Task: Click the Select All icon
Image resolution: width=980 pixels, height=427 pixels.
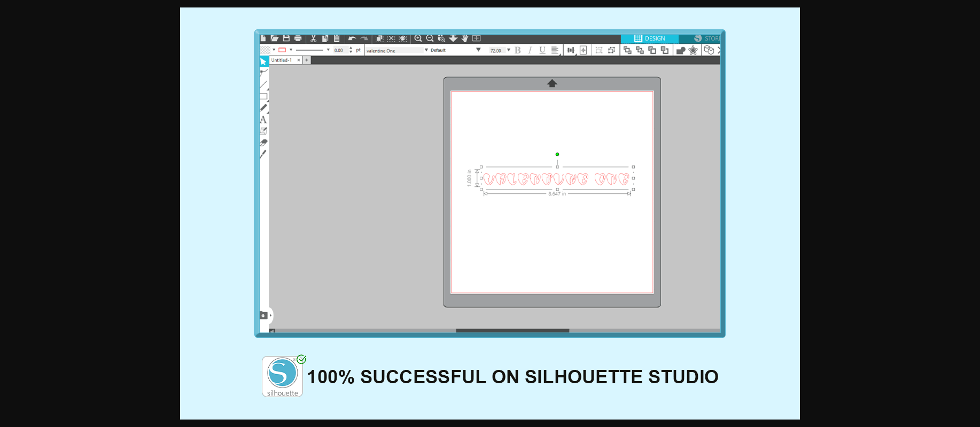Action: pyautogui.click(x=379, y=38)
